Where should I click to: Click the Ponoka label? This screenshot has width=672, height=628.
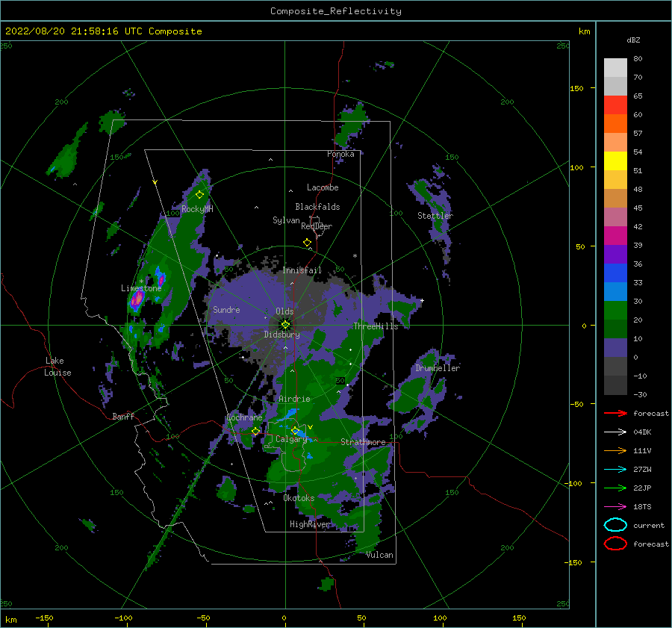340,154
